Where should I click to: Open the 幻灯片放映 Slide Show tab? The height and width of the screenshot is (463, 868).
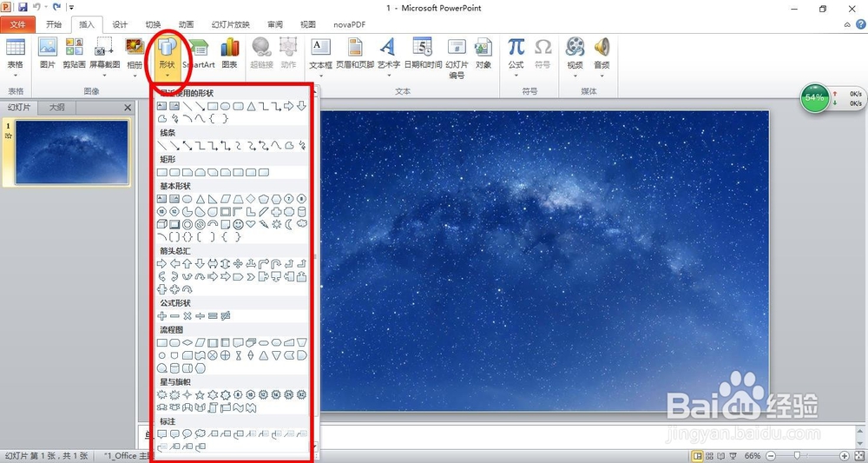pos(231,24)
